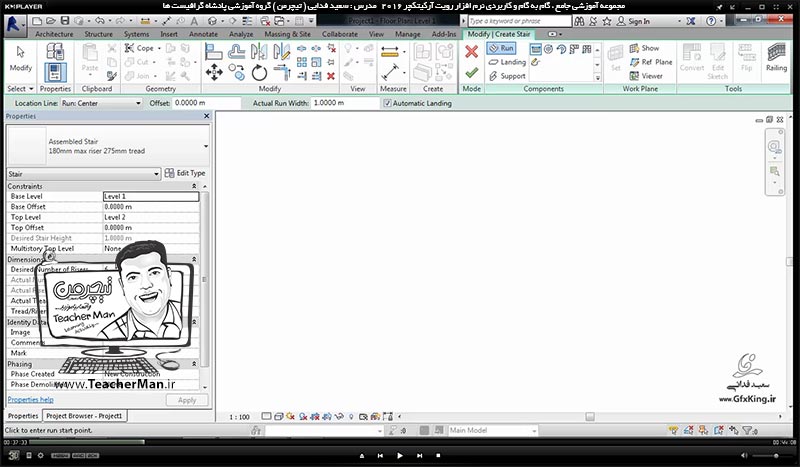Expand the Components gallery more arrow
Viewport: 800px width, 467px height.
pos(597,78)
